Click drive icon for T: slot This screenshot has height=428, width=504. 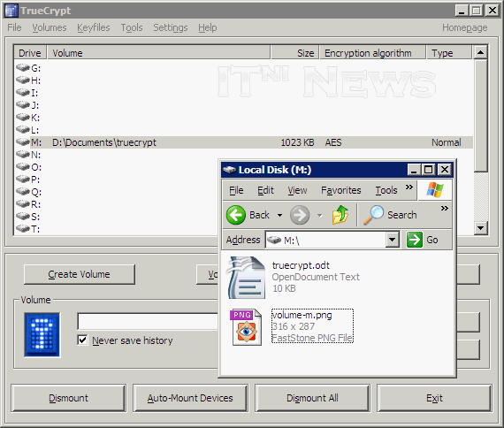click(23, 228)
